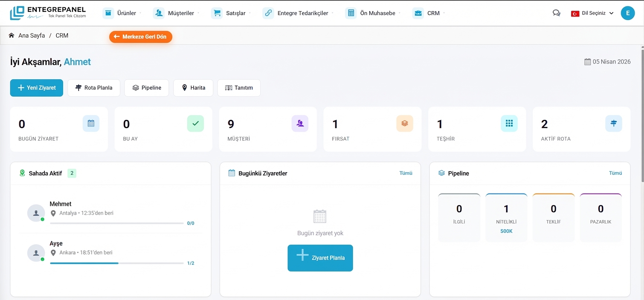Viewport: 644px width, 300px height.
Task: Click the green checkmark icon on Bu Ay card
Action: [195, 123]
